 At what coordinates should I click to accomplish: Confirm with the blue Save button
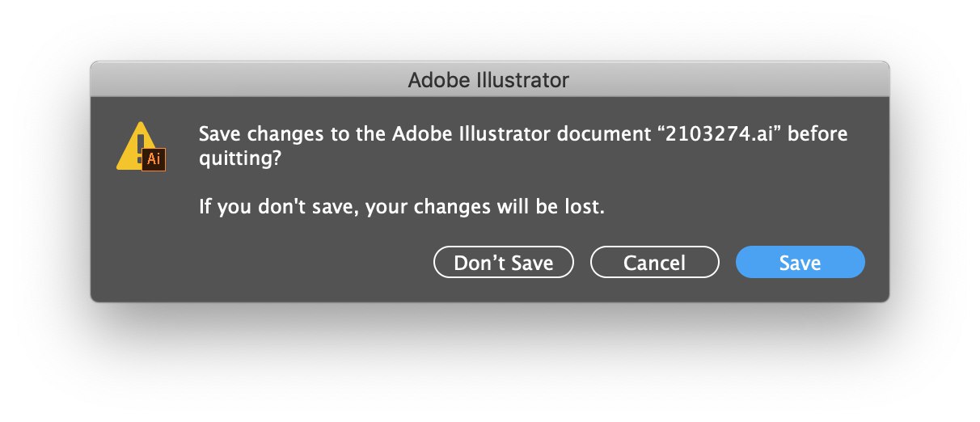click(800, 263)
